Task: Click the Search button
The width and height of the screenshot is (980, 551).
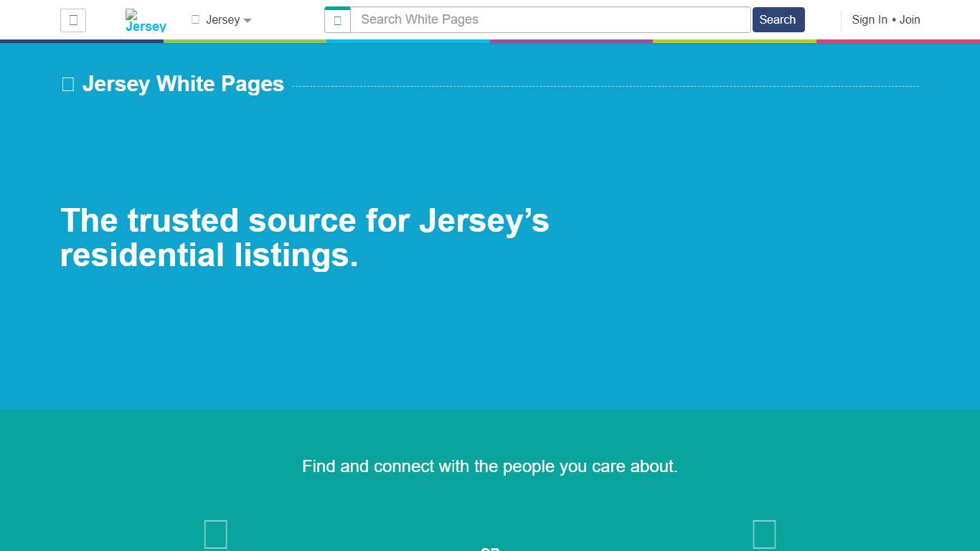Action: (778, 19)
